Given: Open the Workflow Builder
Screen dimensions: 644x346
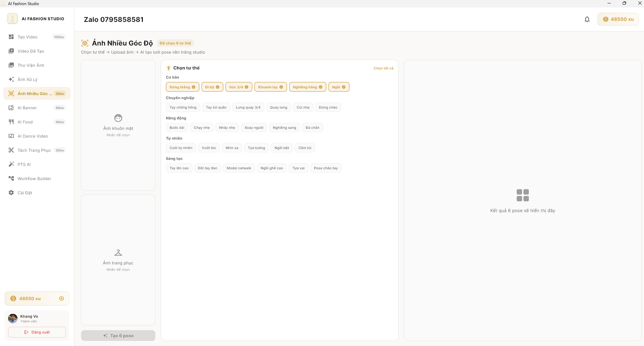Looking at the screenshot, I should click(x=34, y=179).
